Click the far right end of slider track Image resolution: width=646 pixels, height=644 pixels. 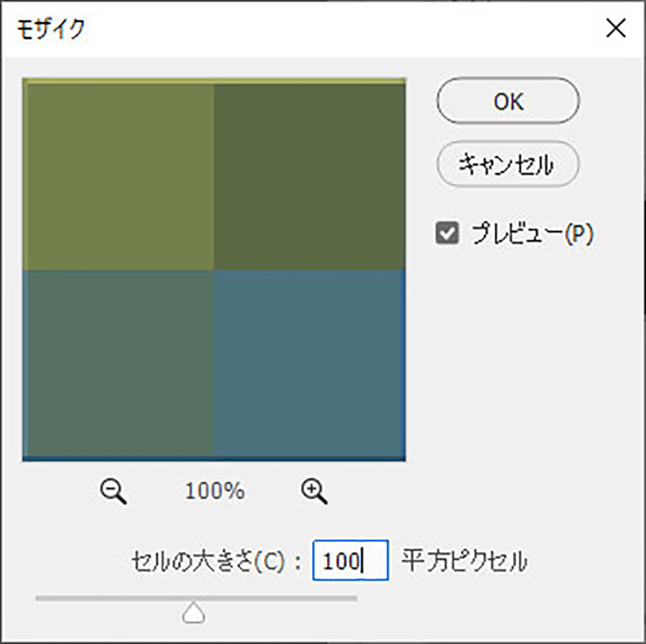355,598
